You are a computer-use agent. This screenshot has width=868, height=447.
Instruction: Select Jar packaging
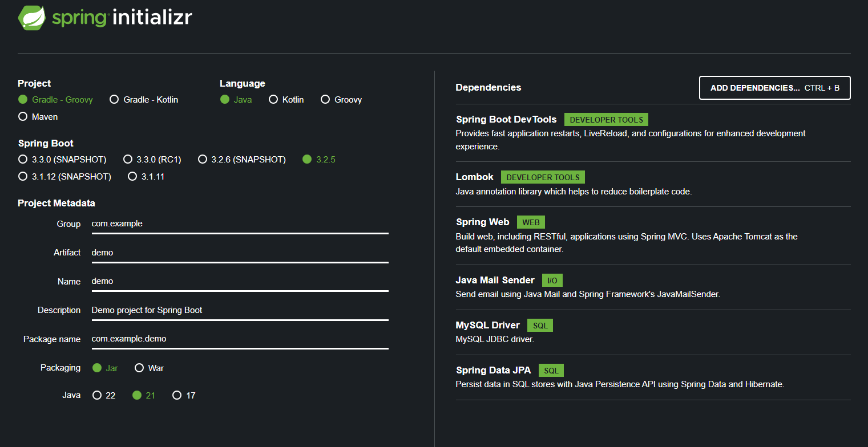[x=105, y=368]
